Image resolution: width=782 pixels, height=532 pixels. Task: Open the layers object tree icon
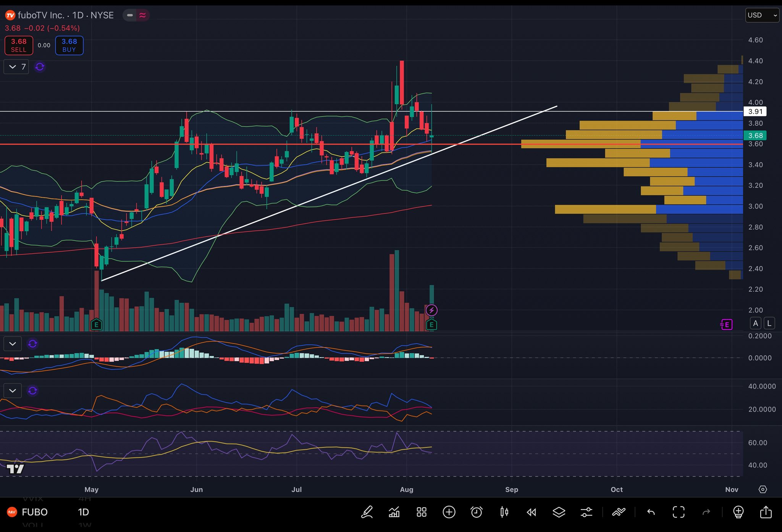(559, 512)
